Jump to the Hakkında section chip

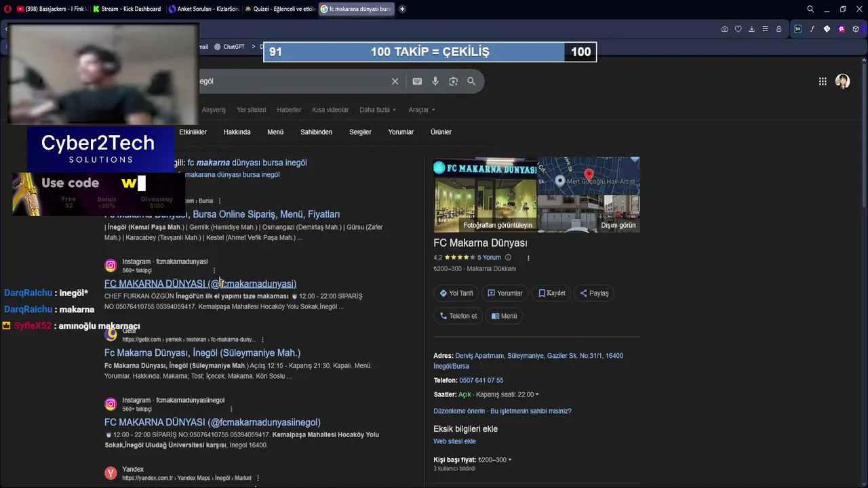[x=237, y=132]
